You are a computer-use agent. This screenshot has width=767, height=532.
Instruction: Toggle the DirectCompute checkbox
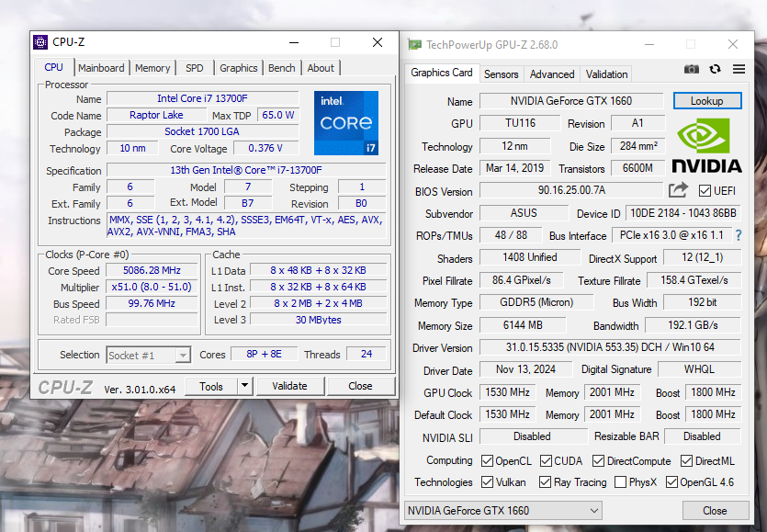(598, 461)
